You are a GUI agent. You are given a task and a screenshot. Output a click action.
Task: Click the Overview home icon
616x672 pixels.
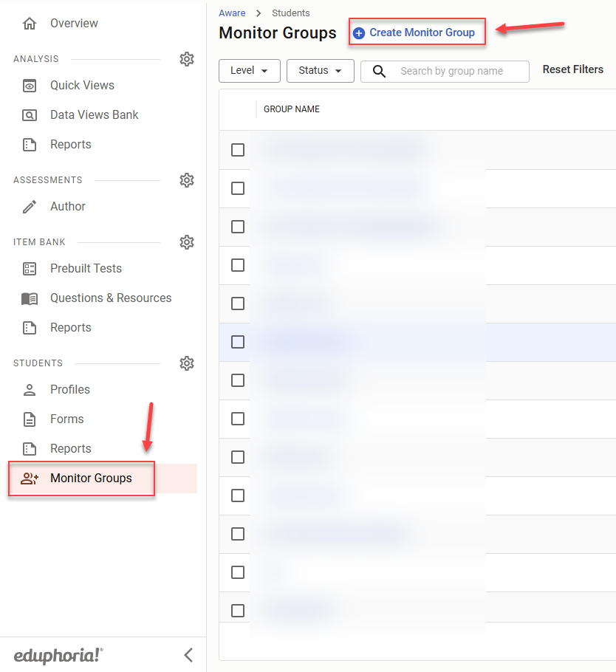[x=30, y=24]
